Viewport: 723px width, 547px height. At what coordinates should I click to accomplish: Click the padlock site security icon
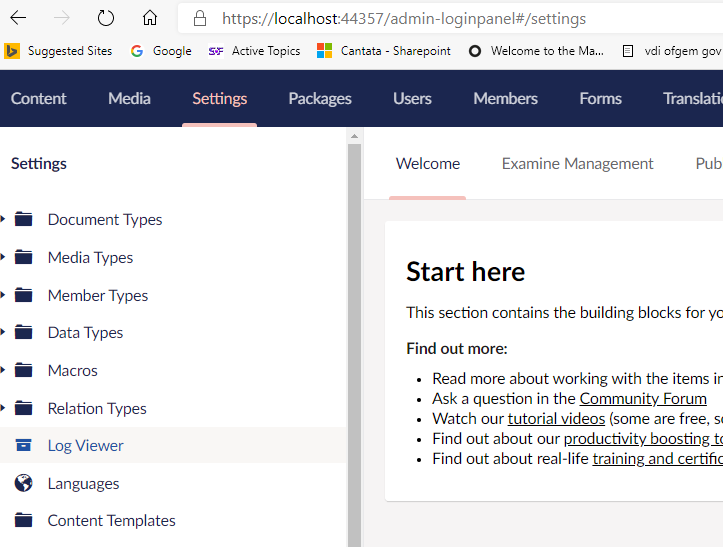click(200, 18)
